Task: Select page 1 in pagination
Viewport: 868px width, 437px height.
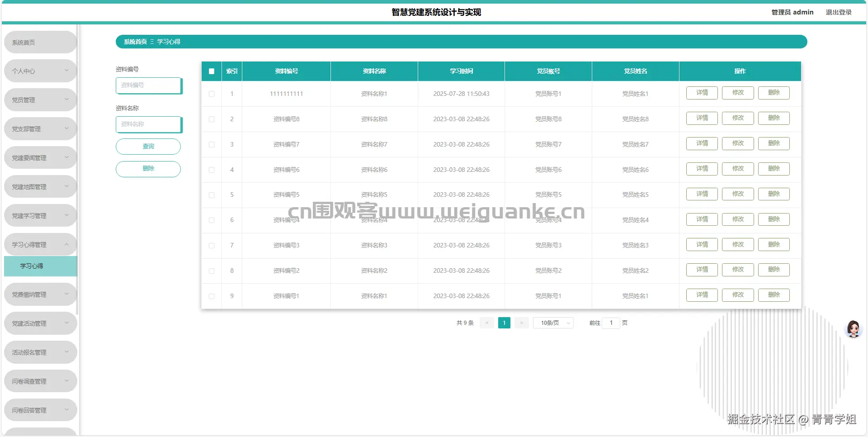Action: [x=504, y=323]
